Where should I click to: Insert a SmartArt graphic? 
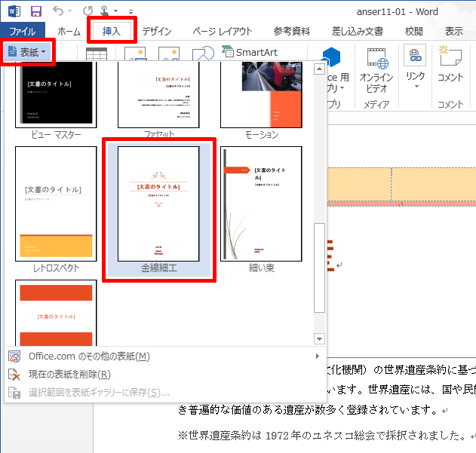(x=250, y=52)
